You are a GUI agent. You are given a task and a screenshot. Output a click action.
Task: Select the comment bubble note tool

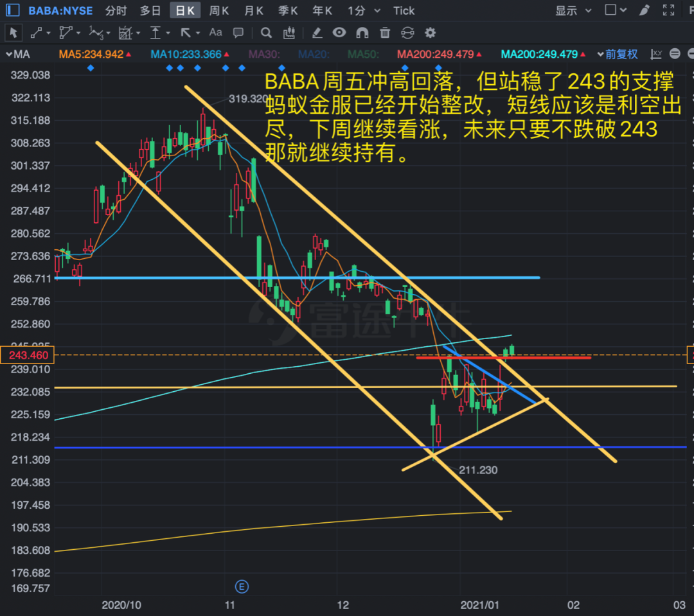point(238,33)
